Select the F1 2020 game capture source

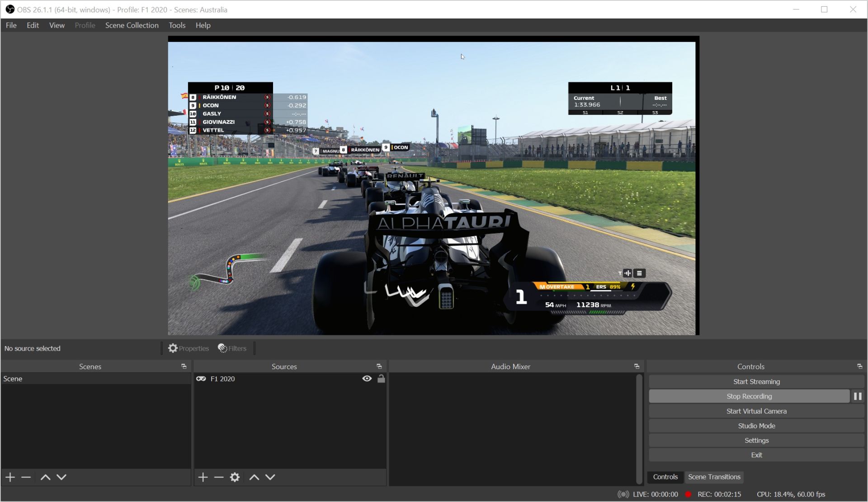pyautogui.click(x=222, y=379)
